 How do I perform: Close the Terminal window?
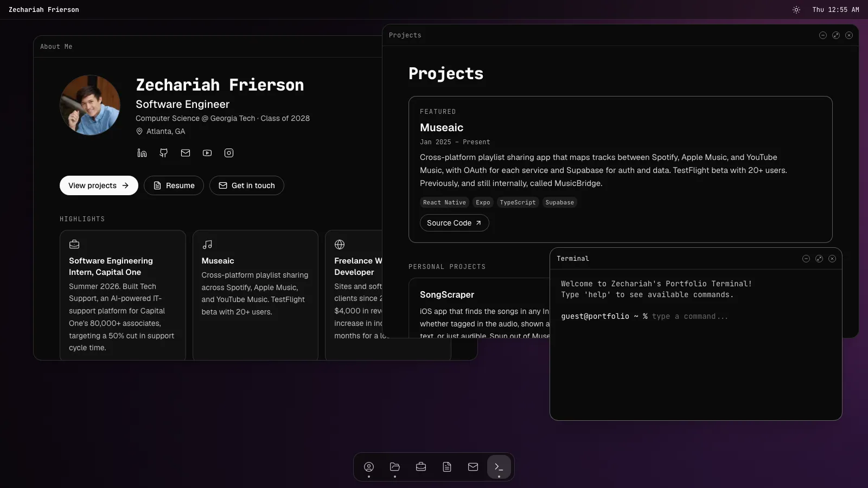click(832, 259)
